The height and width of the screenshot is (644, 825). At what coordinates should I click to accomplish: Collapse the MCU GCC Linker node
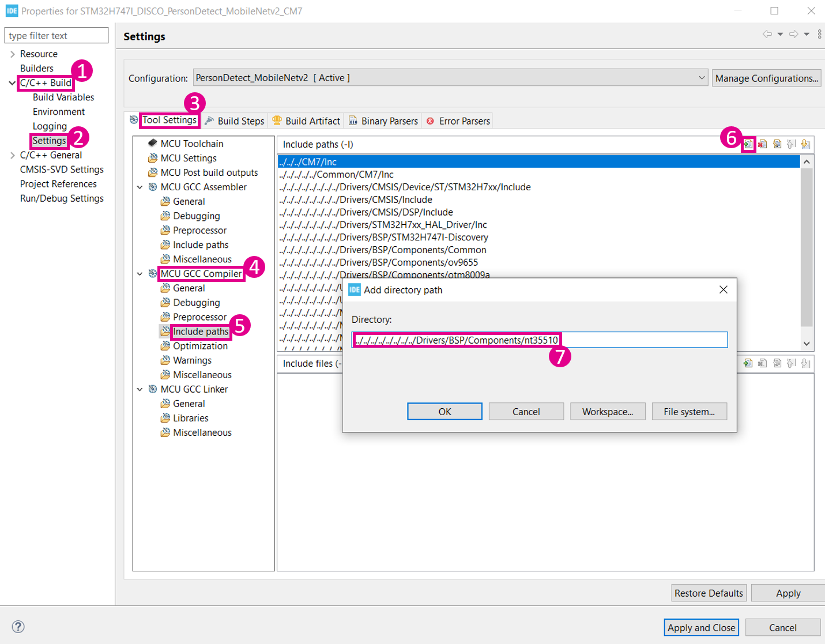point(140,389)
